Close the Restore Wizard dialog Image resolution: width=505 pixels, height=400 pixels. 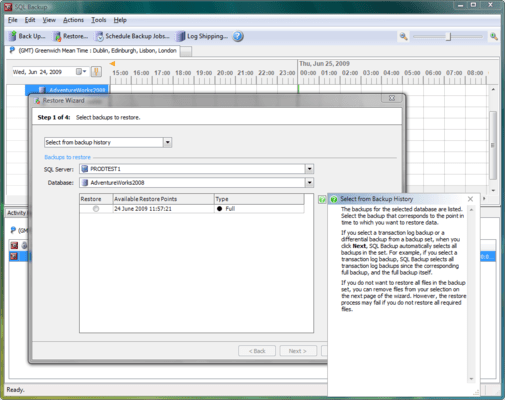coord(392,98)
